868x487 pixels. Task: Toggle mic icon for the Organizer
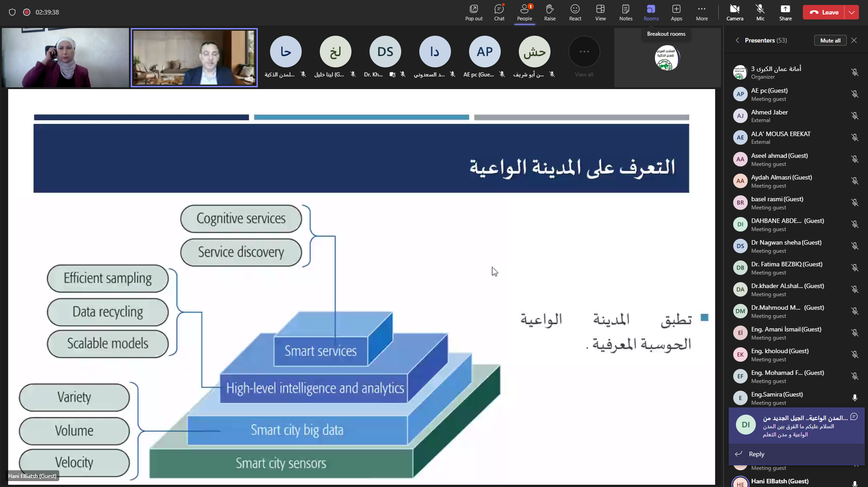pyautogui.click(x=854, y=72)
